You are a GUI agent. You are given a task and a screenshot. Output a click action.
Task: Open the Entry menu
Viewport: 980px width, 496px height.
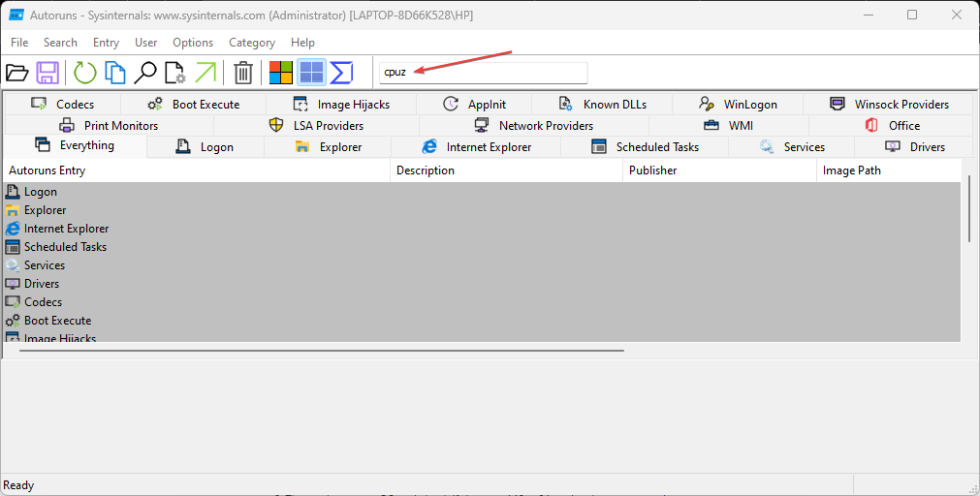tap(106, 43)
